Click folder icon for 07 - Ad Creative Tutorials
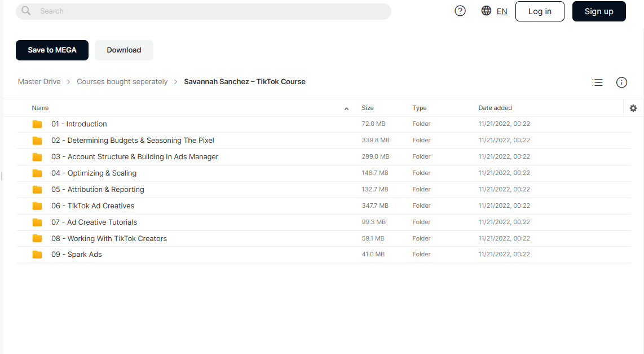Image resolution: width=644 pixels, height=354 pixels. [x=37, y=222]
